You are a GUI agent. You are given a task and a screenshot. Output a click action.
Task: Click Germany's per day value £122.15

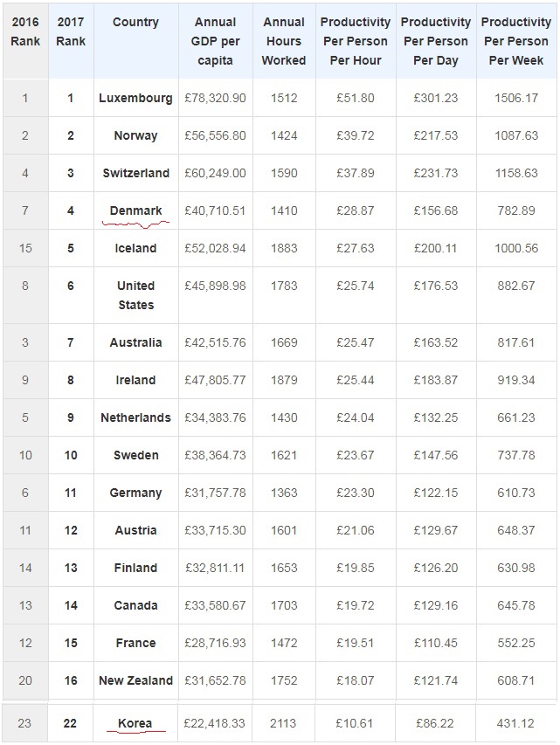436,493
